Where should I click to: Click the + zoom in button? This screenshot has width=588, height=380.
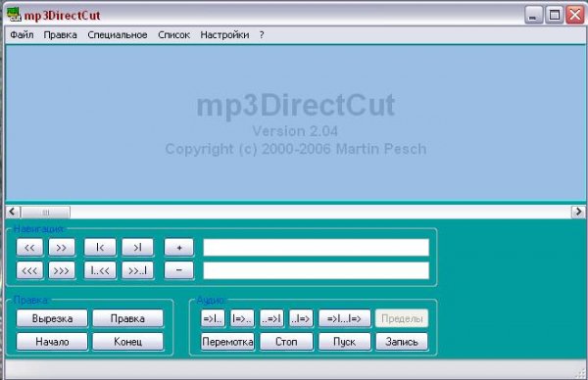point(179,248)
